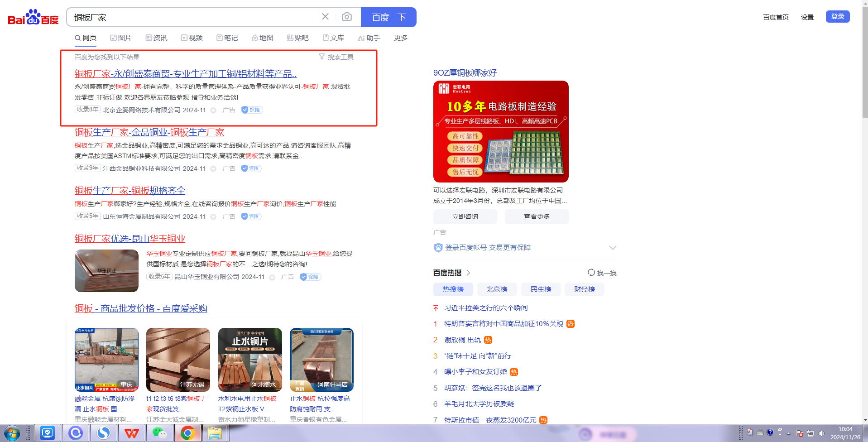Open WPS Office from the taskbar

[131, 433]
